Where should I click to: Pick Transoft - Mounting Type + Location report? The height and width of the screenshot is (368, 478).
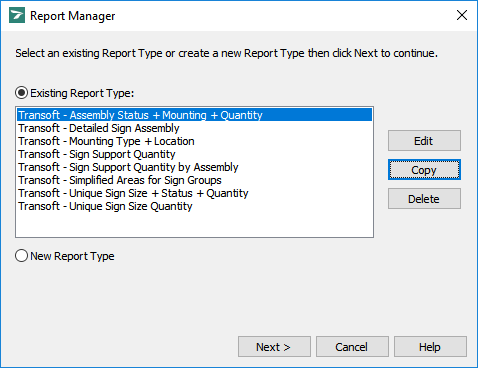click(194, 141)
